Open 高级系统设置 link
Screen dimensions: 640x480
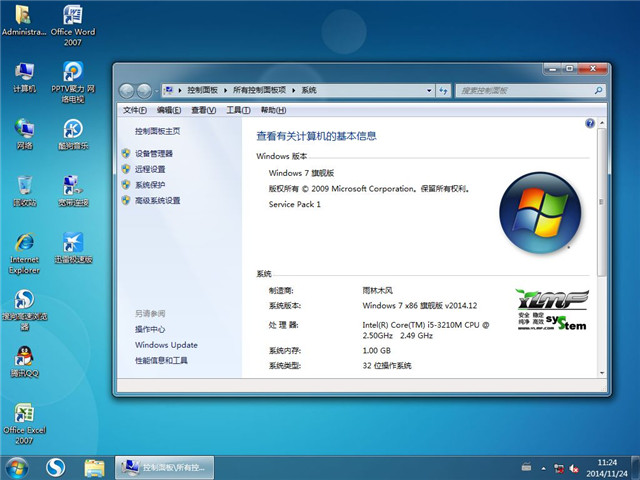[x=158, y=200]
